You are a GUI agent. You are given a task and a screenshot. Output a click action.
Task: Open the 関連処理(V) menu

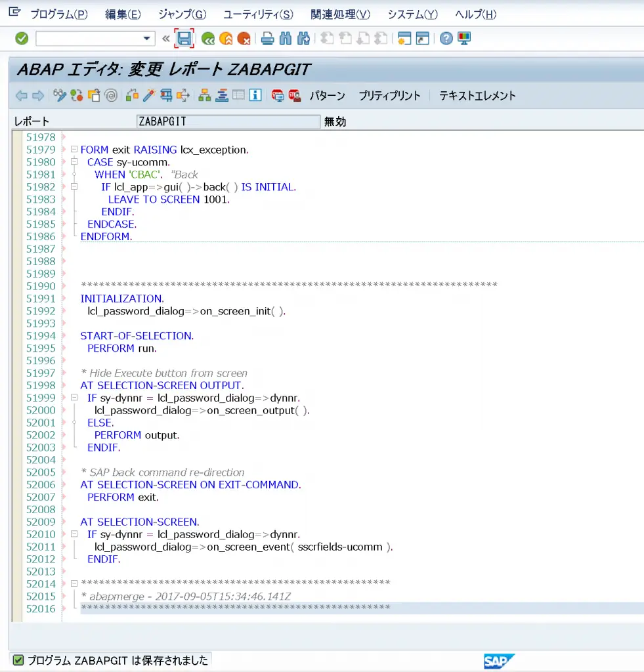pyautogui.click(x=340, y=14)
